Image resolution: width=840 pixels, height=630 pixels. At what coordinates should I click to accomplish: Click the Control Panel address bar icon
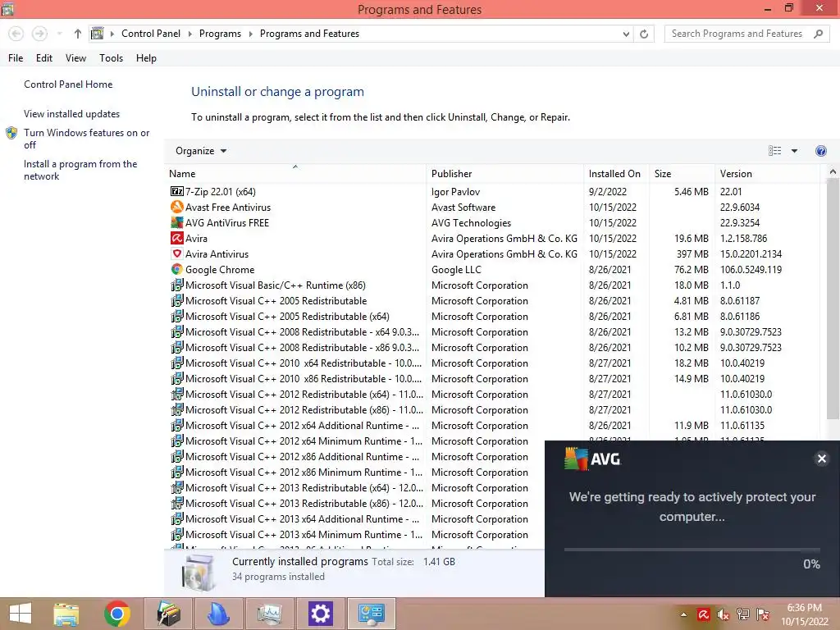(97, 34)
